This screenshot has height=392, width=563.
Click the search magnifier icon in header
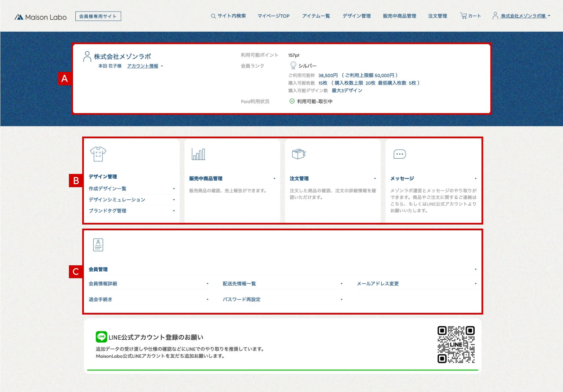(213, 16)
